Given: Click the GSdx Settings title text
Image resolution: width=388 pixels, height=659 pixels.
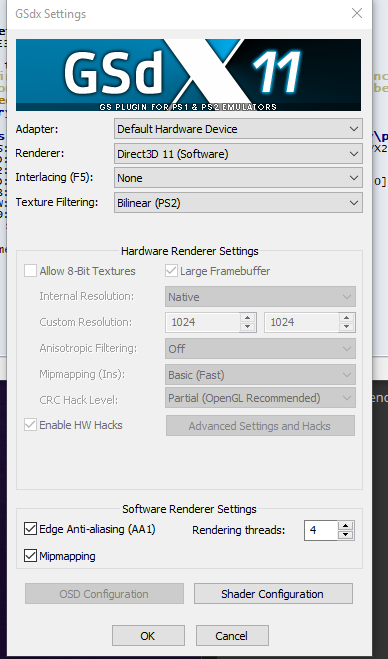Looking at the screenshot, I should pyautogui.click(x=50, y=14).
